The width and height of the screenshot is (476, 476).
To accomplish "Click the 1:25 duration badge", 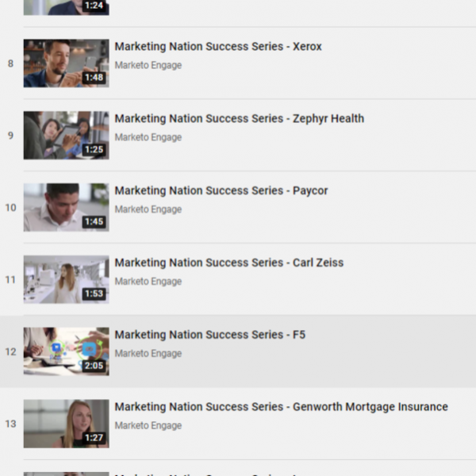I will (x=94, y=150).
